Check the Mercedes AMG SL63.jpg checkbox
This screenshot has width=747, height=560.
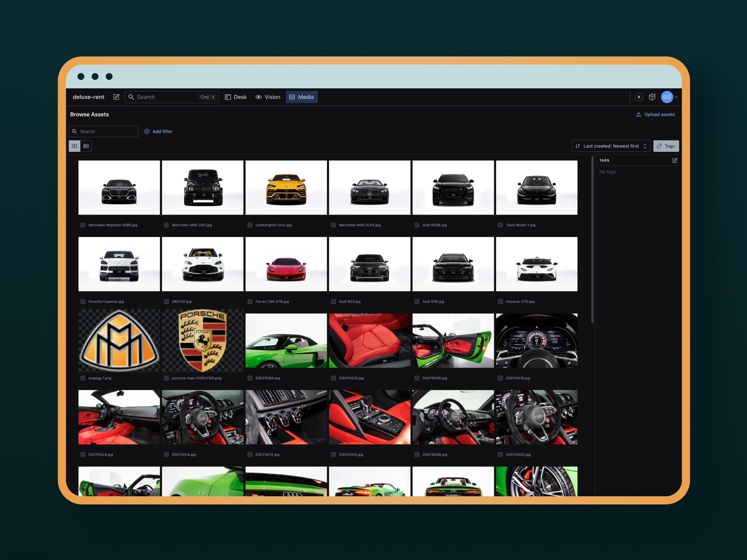tap(333, 225)
